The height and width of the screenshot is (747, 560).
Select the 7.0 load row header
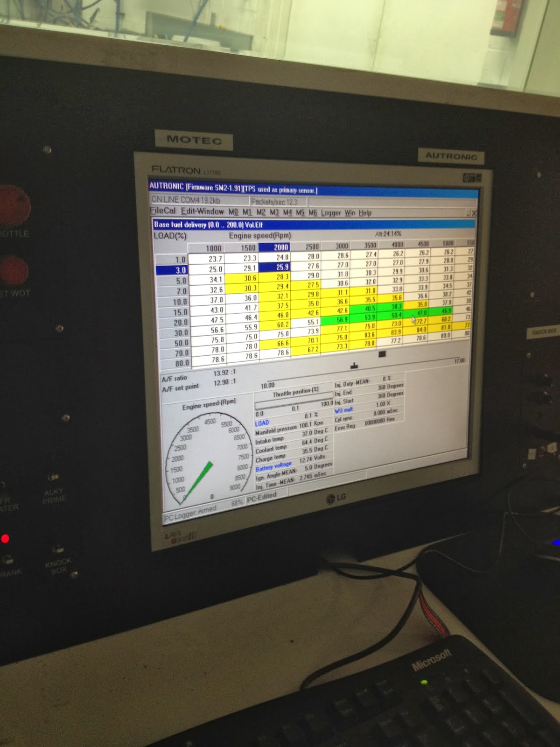point(173,291)
